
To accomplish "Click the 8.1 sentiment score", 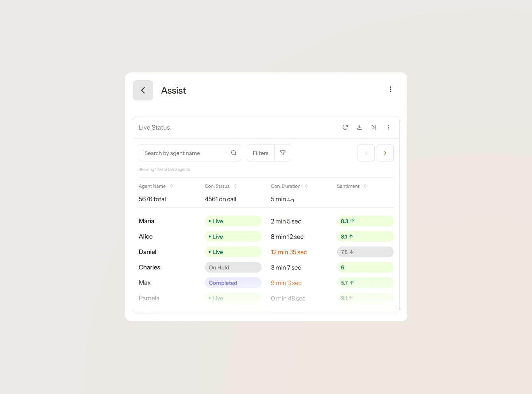I will 365,237.
